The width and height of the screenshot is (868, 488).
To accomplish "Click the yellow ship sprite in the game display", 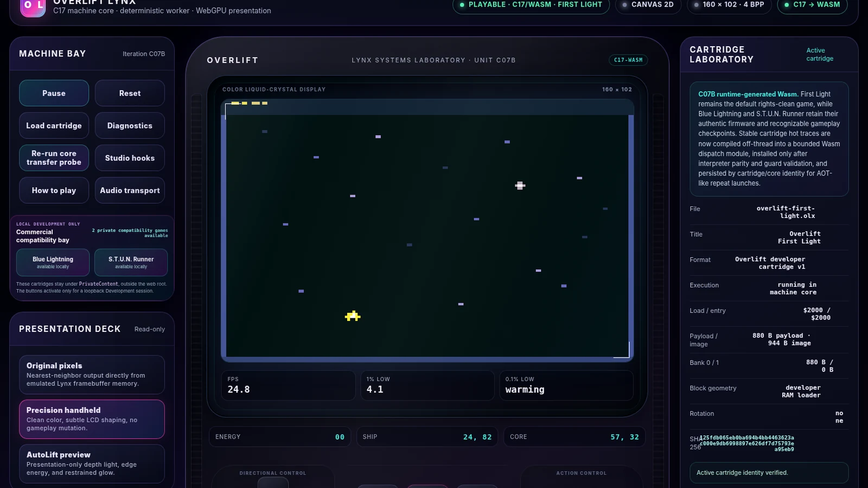I will pyautogui.click(x=353, y=316).
